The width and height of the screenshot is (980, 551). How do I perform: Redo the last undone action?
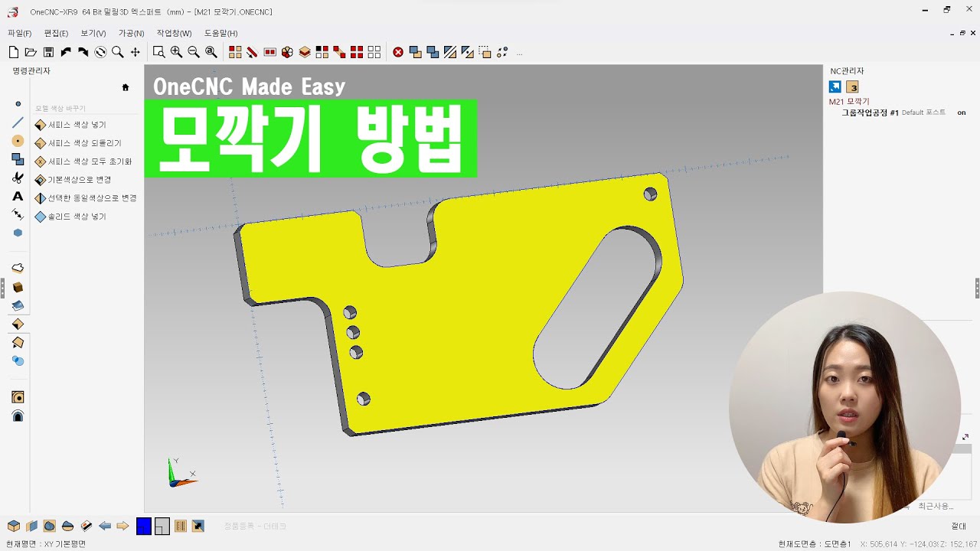click(83, 52)
